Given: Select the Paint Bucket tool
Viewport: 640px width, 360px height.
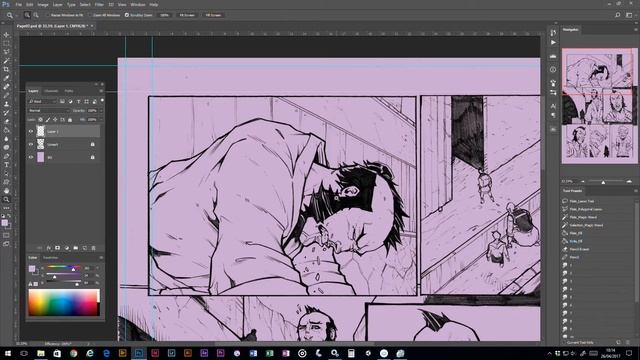Looking at the screenshot, I should point(6,130).
